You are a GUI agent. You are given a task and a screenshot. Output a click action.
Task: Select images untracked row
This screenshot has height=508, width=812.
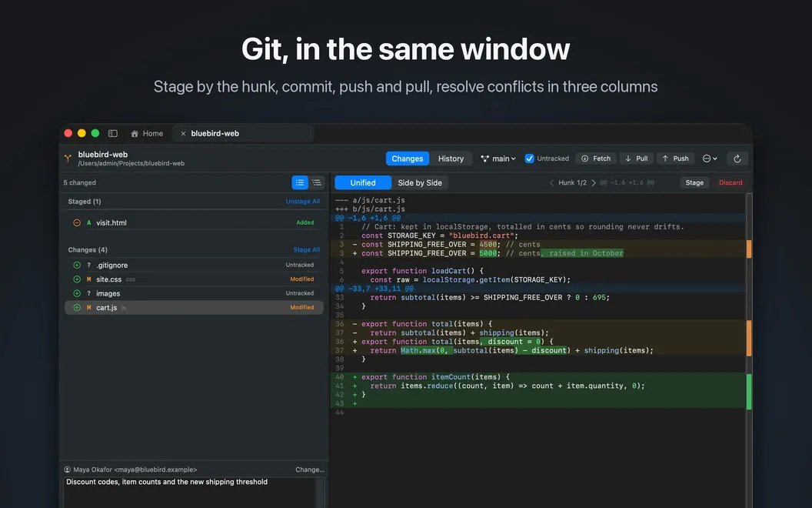195,293
